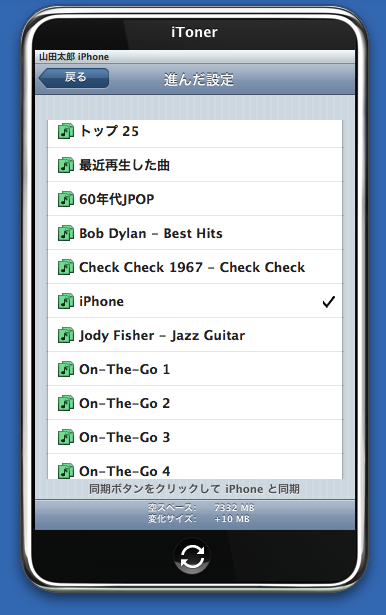Viewport: 386px width, 615px height.
Task: Select the On-The-Go 3 playlist
Action: [x=195, y=437]
